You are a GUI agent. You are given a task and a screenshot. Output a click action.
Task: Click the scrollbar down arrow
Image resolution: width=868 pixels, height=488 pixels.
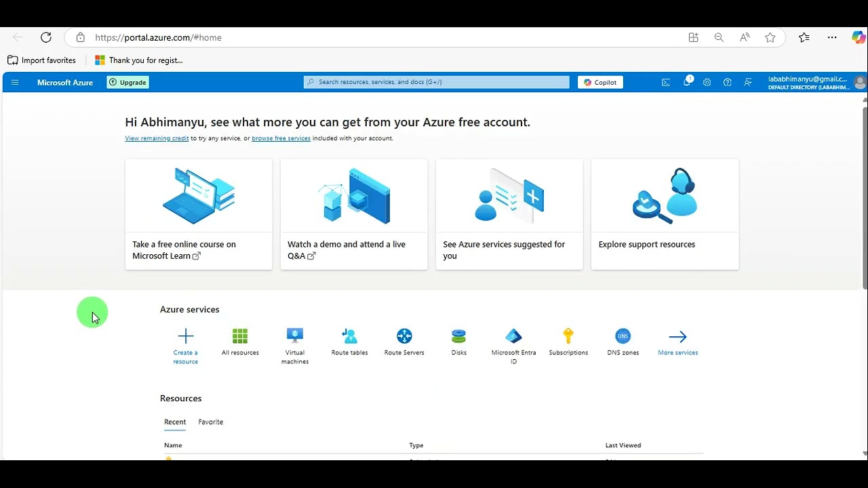click(865, 453)
